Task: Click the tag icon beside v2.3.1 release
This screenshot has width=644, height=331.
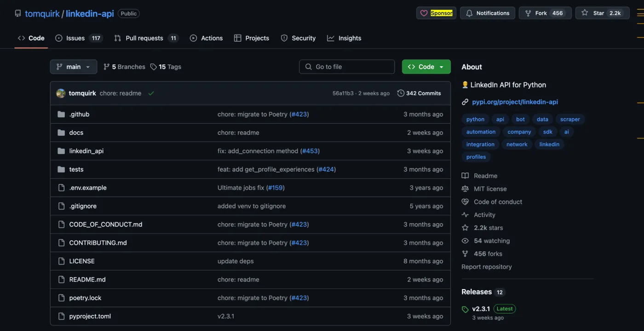Action: click(x=465, y=309)
